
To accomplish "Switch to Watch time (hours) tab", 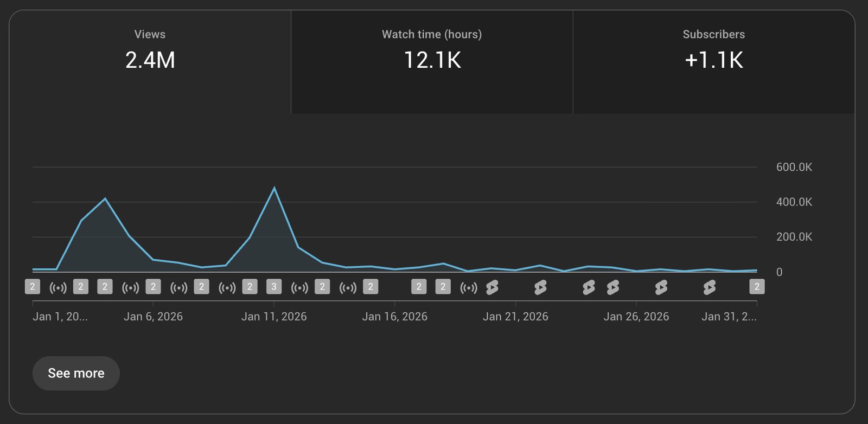I will tap(432, 62).
